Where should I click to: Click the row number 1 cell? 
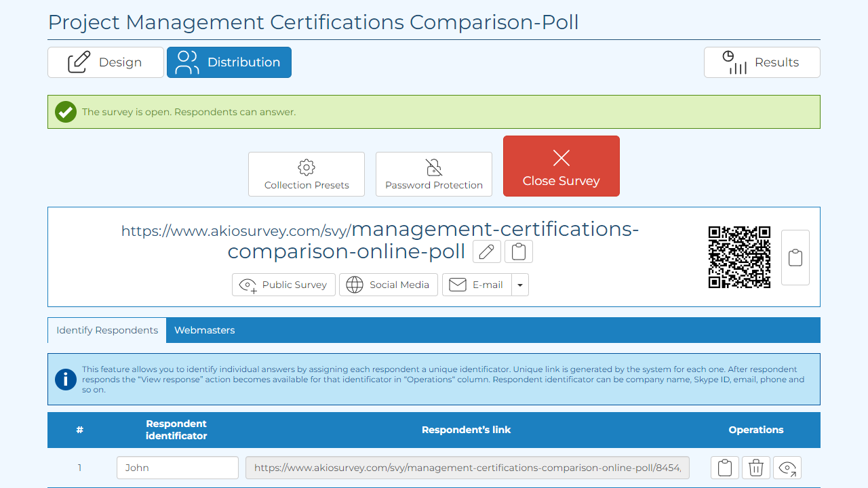pos(79,468)
